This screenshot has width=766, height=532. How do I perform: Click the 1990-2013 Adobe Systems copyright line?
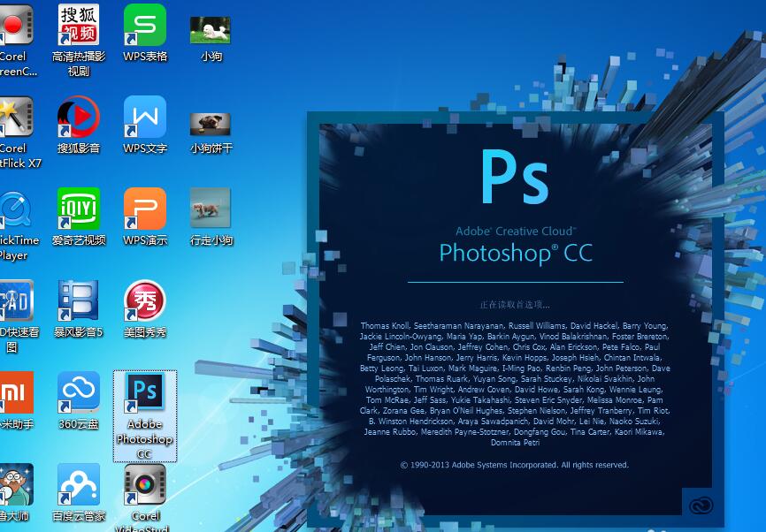click(x=515, y=465)
